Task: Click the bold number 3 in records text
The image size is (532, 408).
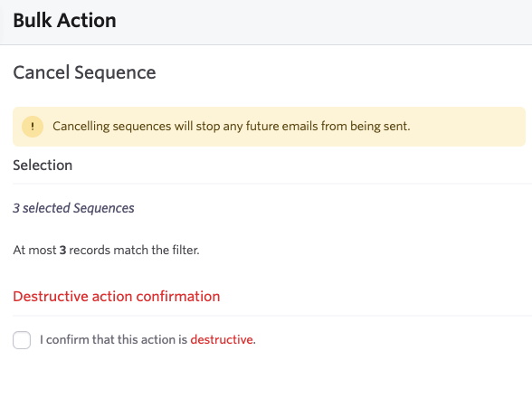Action: [62, 251]
